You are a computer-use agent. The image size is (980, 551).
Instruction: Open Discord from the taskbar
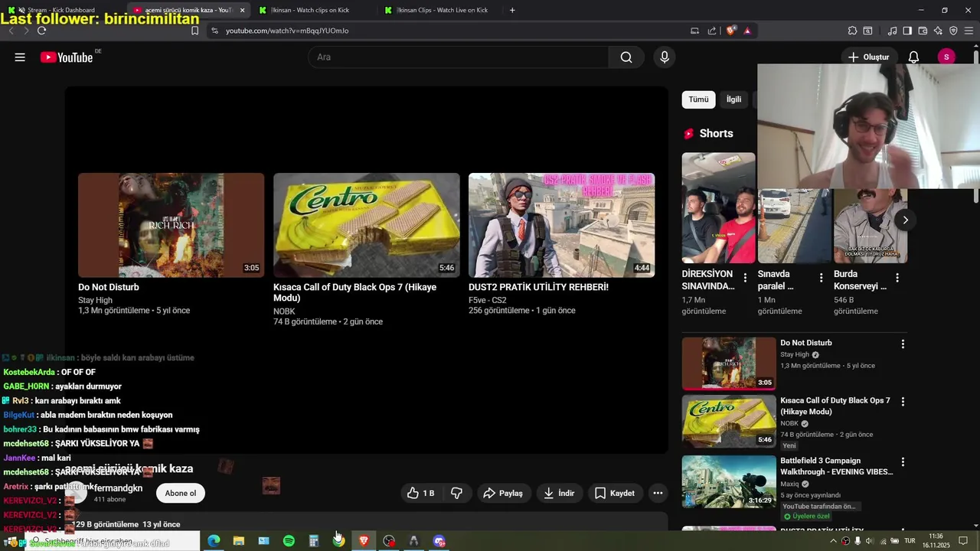pos(439,541)
